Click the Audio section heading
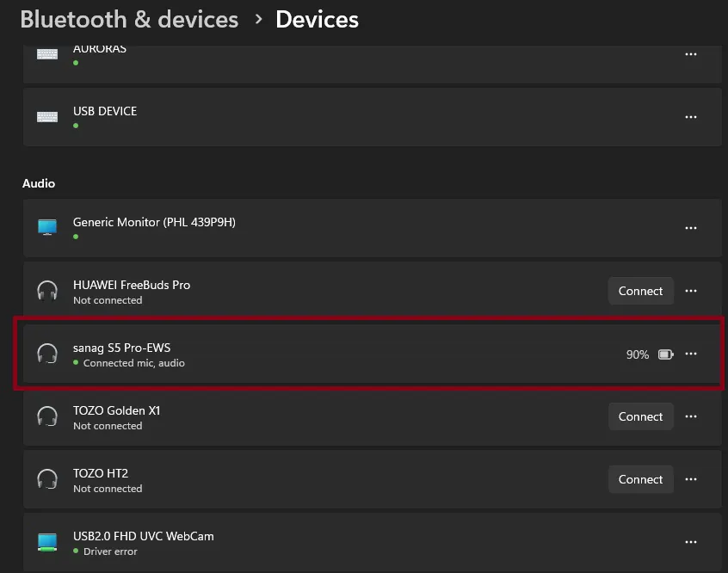Image resolution: width=728 pixels, height=573 pixels. (39, 183)
